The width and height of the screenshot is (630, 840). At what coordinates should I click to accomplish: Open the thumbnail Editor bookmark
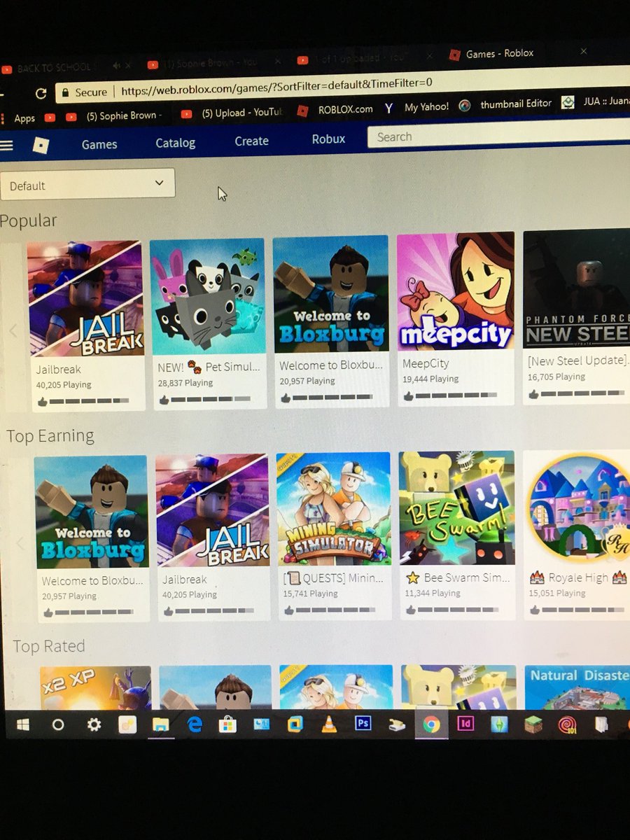[x=507, y=104]
